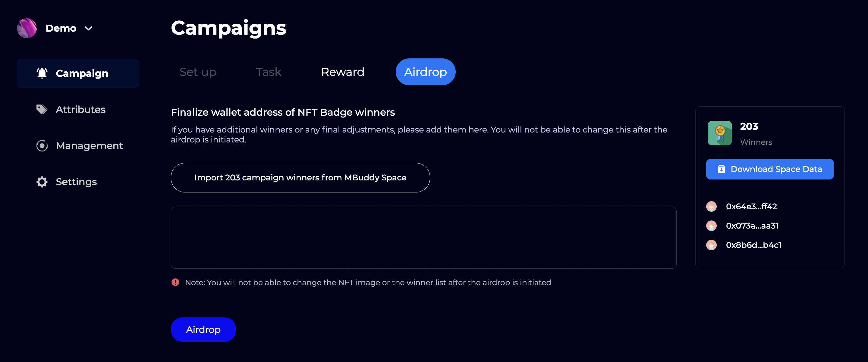
Task: Import 203 campaign winners from MBuddy Space
Action: point(300,177)
